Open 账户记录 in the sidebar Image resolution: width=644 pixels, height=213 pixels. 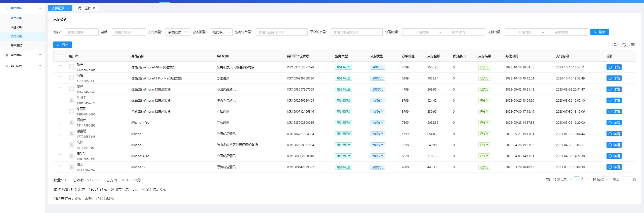16,18
